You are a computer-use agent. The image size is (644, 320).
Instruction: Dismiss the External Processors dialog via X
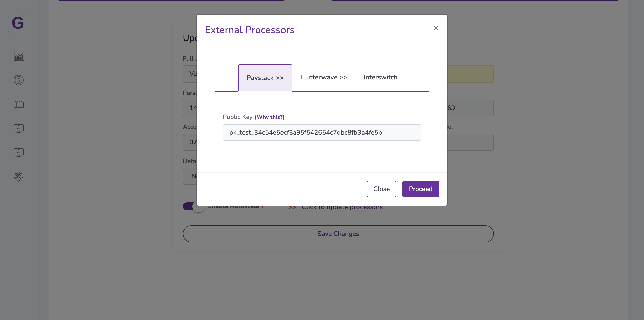436,28
